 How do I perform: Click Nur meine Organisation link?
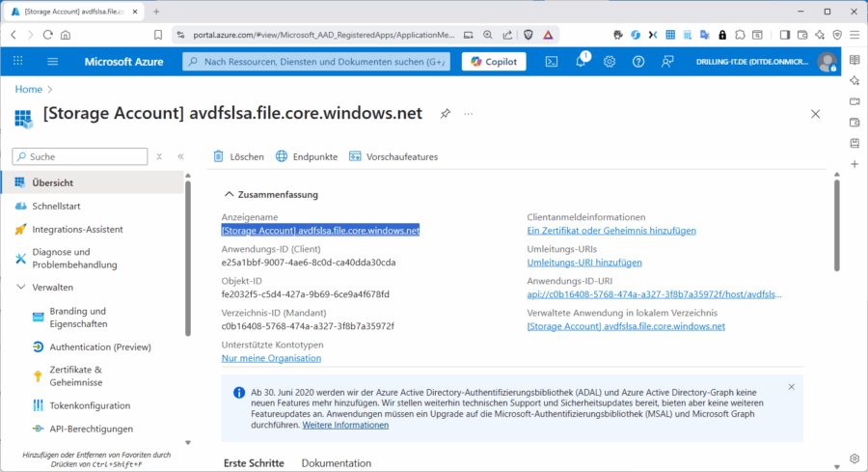271,358
